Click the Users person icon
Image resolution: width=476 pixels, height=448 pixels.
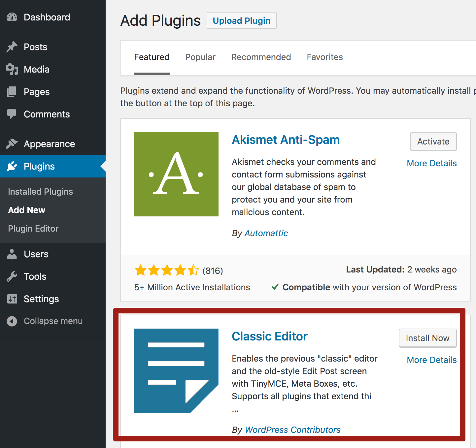point(12,254)
